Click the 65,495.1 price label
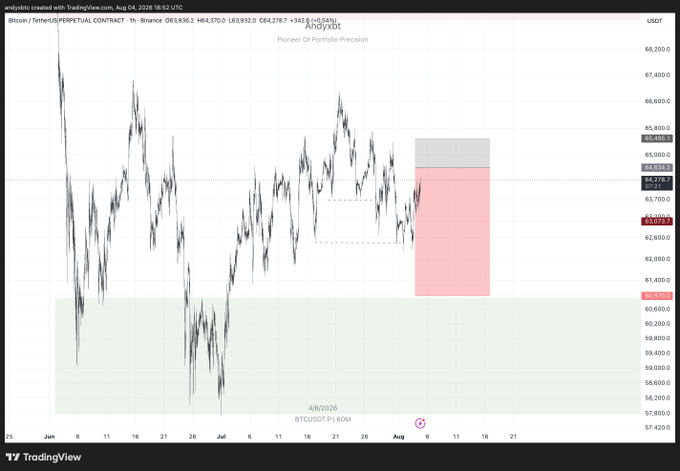Screen dimensions: 680x471 [x=657, y=138]
